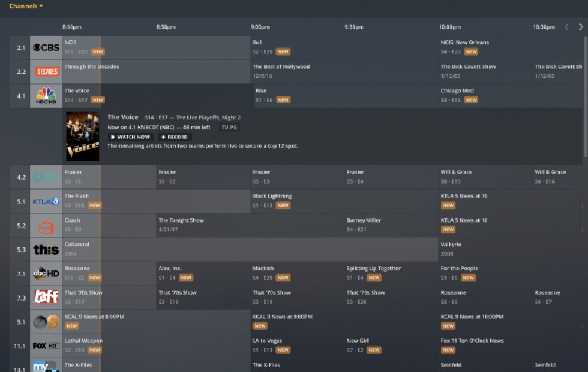Click Watch Now for The Voice
This screenshot has width=588, height=372.
131,137
